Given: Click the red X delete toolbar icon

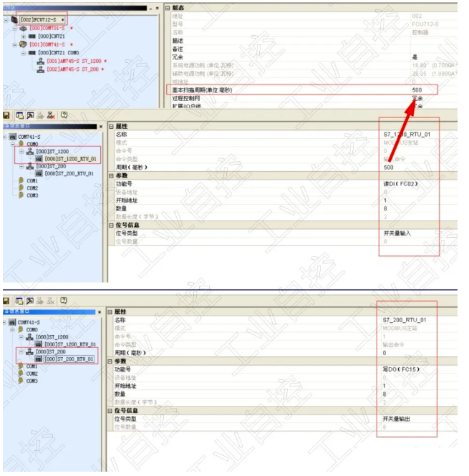Looking at the screenshot, I should click(51, 115).
